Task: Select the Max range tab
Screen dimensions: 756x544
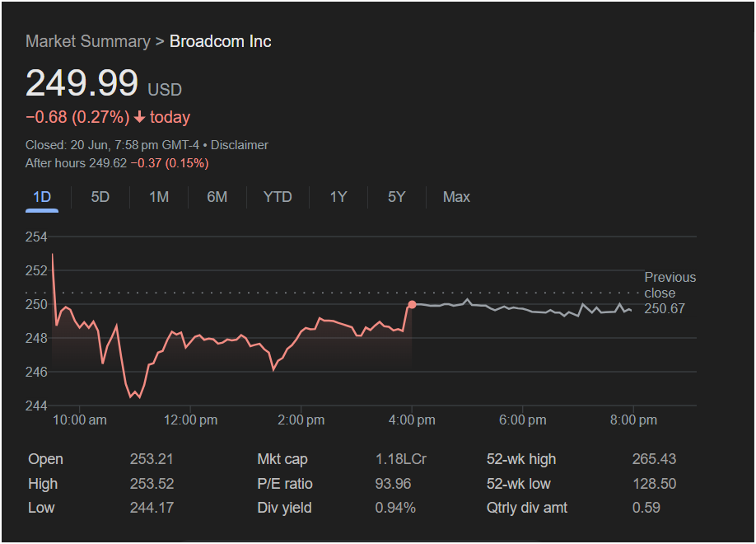Action: tap(456, 197)
